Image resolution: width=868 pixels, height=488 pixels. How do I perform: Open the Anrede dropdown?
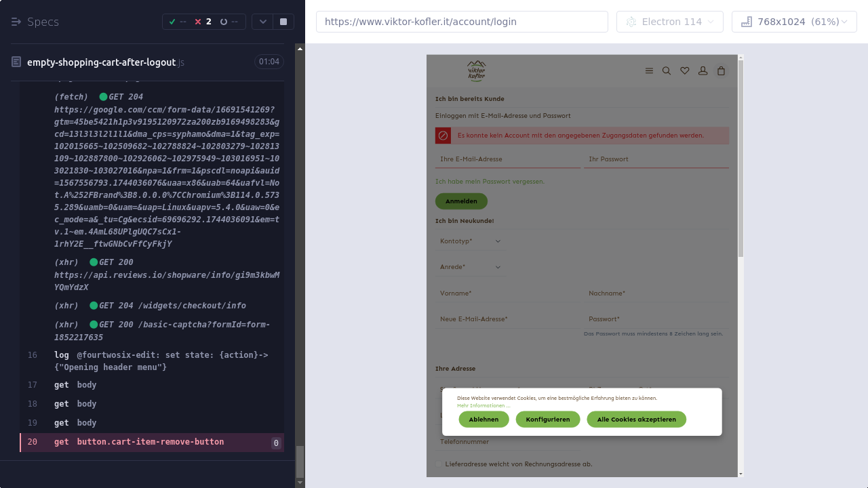pyautogui.click(x=470, y=267)
